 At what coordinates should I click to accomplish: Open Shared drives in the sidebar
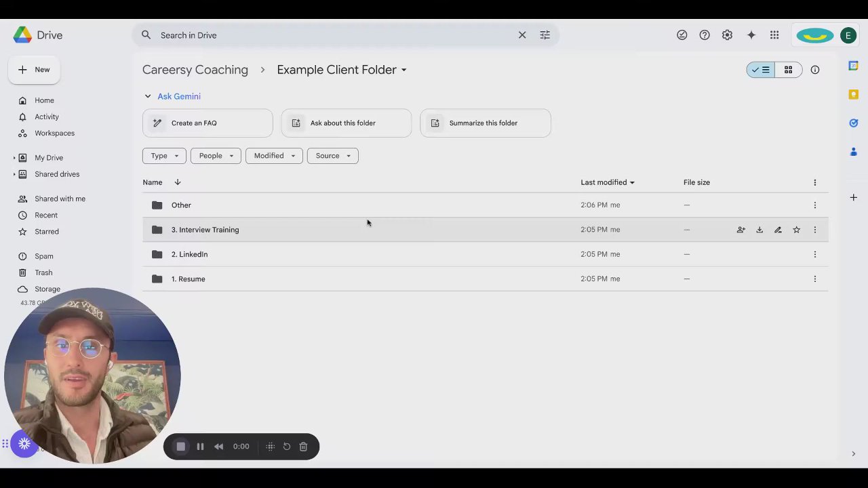pos(57,174)
